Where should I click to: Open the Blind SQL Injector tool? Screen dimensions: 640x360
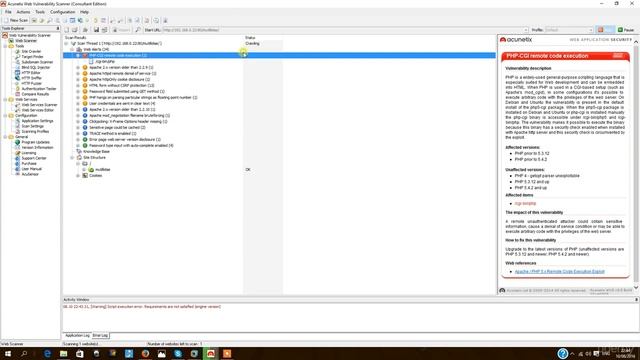pos(36,67)
